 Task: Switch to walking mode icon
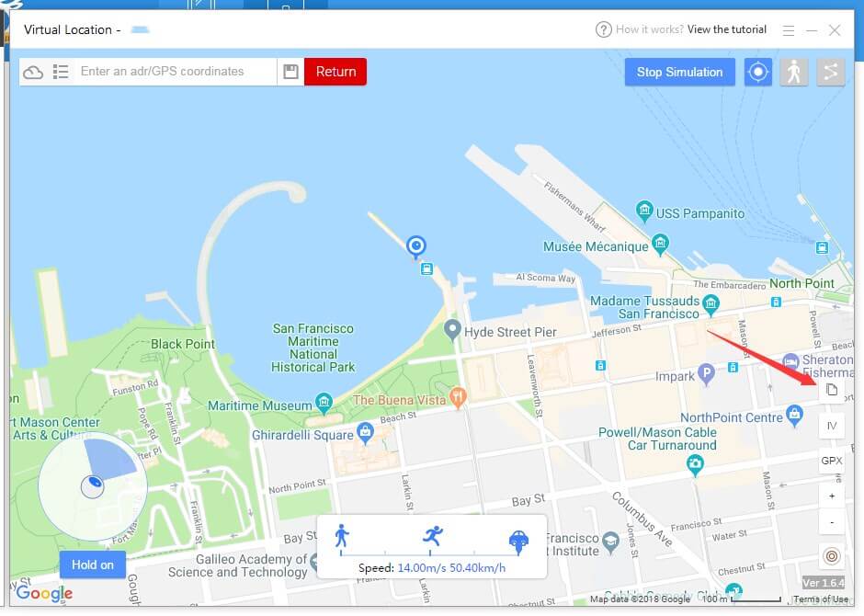click(794, 73)
